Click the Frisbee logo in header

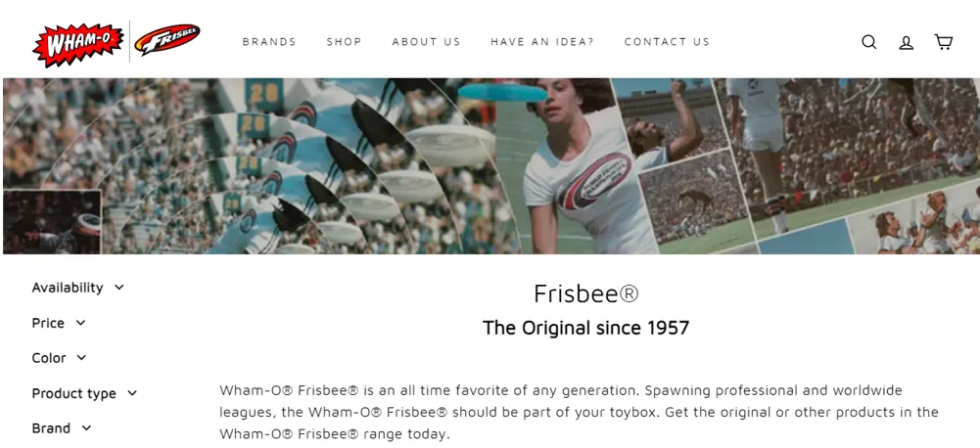167,39
